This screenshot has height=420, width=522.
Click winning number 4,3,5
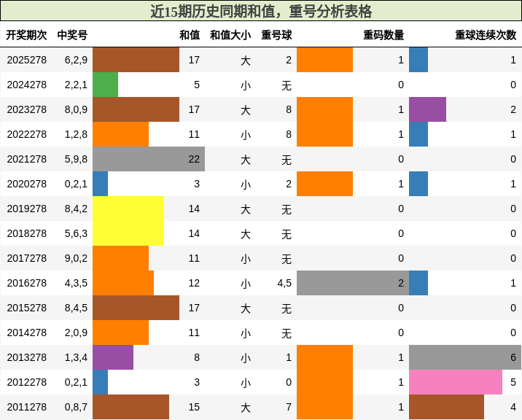click(77, 283)
